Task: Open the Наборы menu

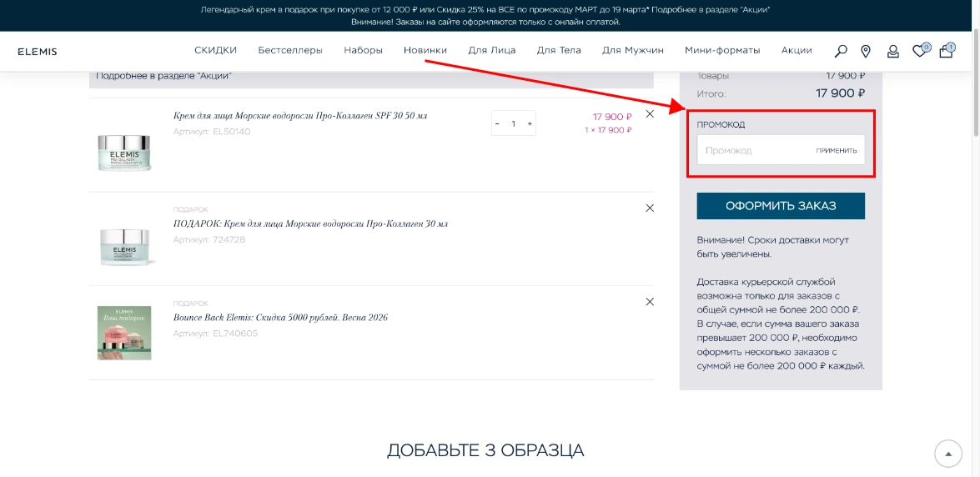Action: (x=363, y=51)
